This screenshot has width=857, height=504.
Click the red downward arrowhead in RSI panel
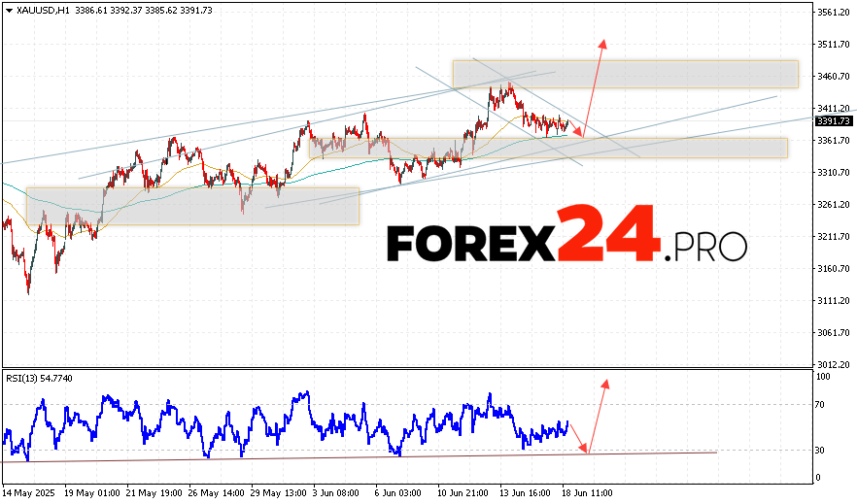pyautogui.click(x=586, y=450)
